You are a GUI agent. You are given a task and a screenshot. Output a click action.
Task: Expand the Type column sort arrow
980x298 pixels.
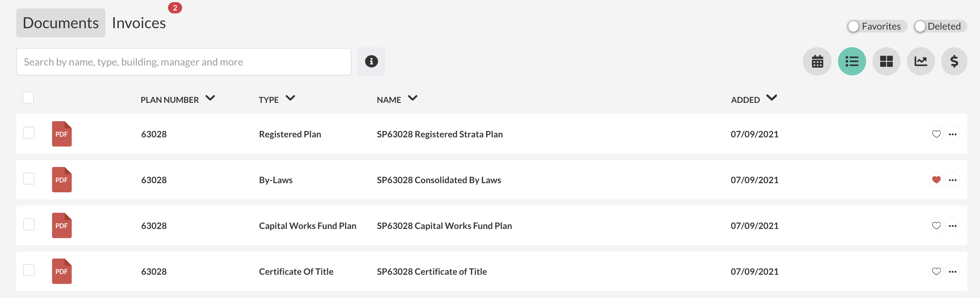pyautogui.click(x=290, y=98)
